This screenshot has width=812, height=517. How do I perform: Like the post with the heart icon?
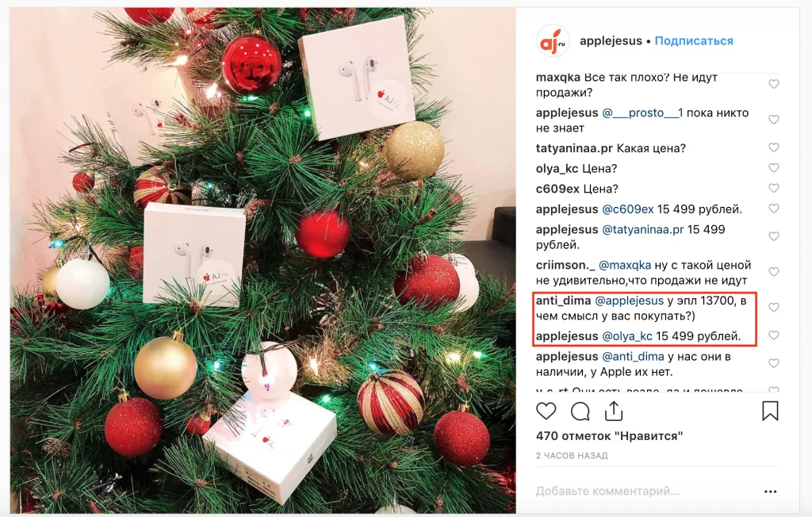coord(546,412)
